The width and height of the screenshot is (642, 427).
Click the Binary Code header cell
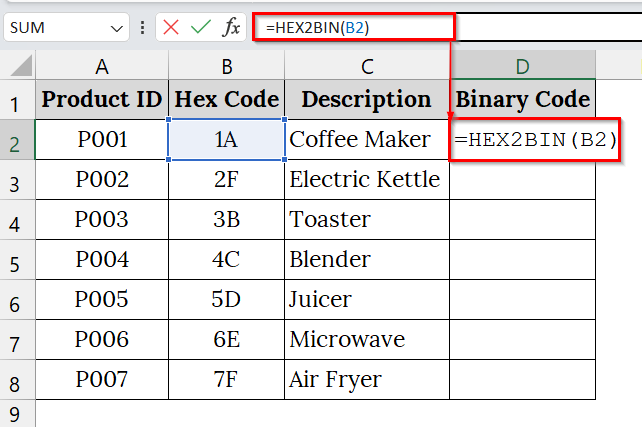click(x=522, y=99)
